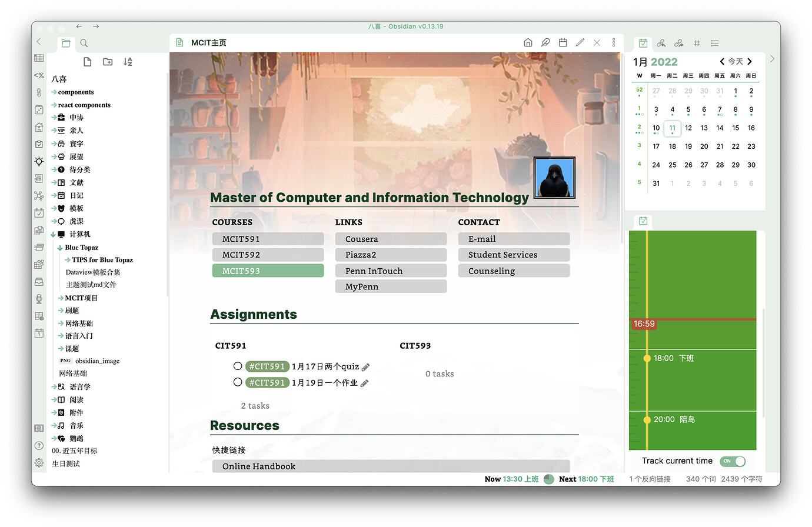Switch to the file explorer tab
This screenshot has height=527, width=812.
66,43
